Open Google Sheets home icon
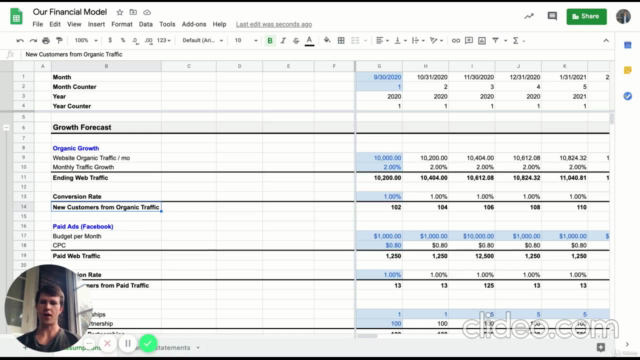The height and width of the screenshot is (360, 640). point(16,17)
